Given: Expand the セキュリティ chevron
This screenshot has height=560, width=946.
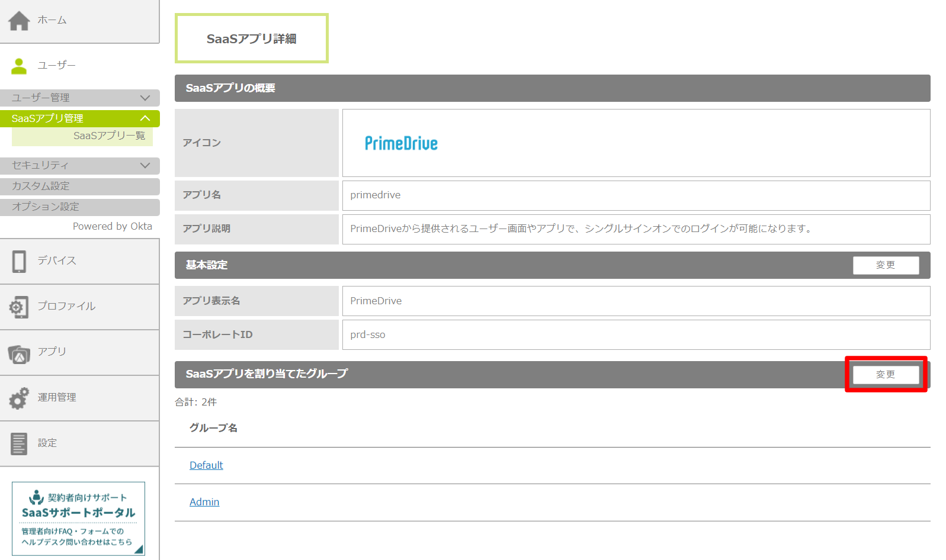Looking at the screenshot, I should pos(145,165).
